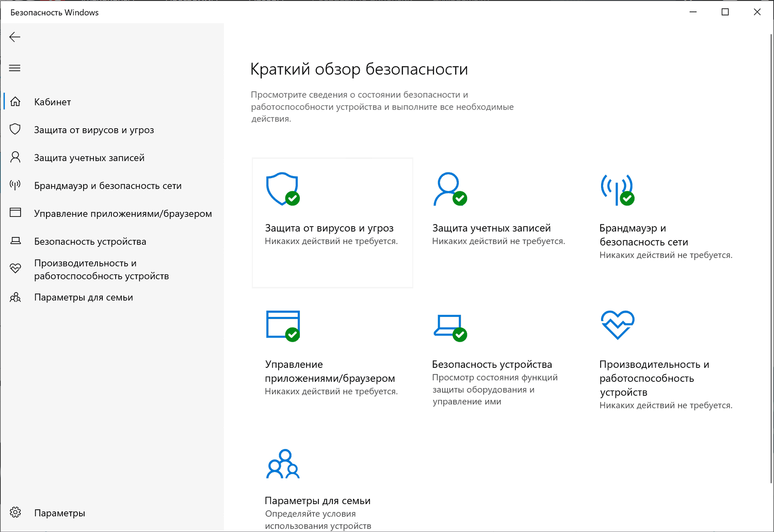This screenshot has width=774, height=532.
Task: Select Безопасность устройства from the sidebar
Action: click(x=90, y=240)
